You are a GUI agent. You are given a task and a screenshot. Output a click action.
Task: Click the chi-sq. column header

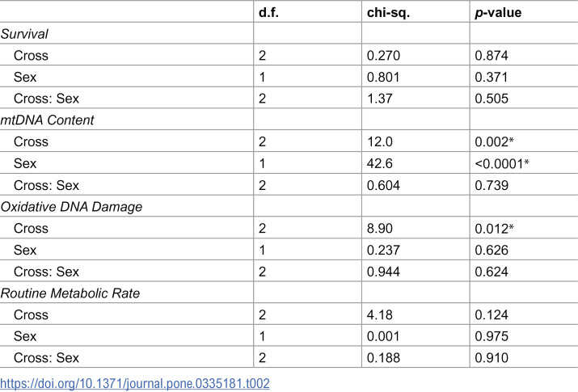388,13
